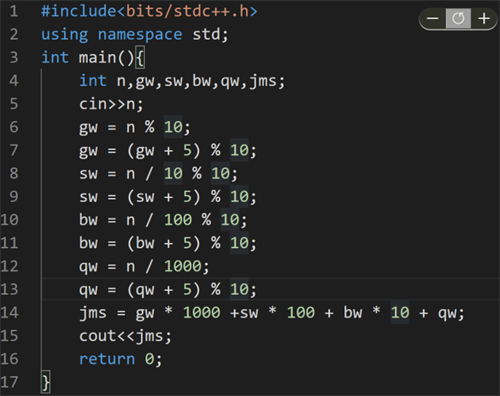
Task: Click the number 1000 on line 12
Action: (183, 266)
